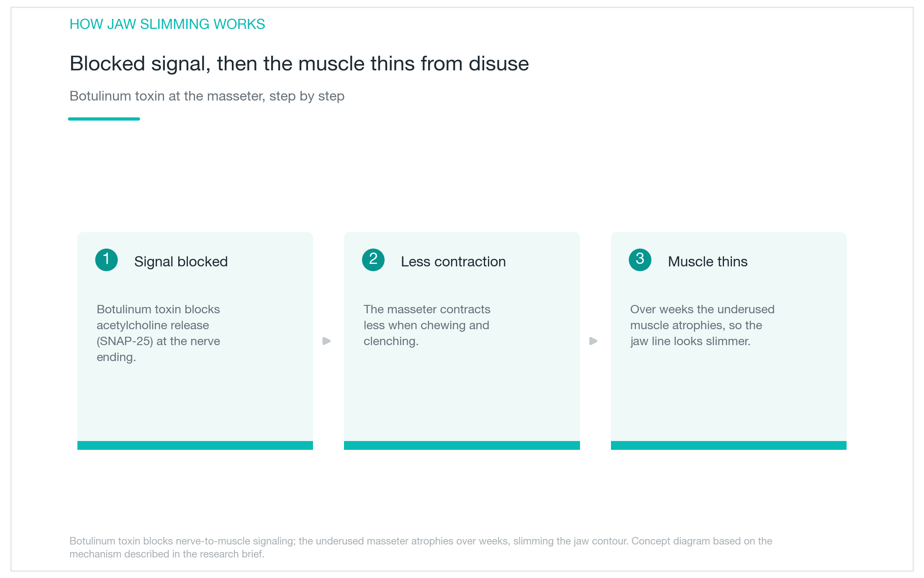The width and height of the screenshot is (924, 578).
Task: Click teal underline bar beneath the subtitle
Action: (x=104, y=119)
